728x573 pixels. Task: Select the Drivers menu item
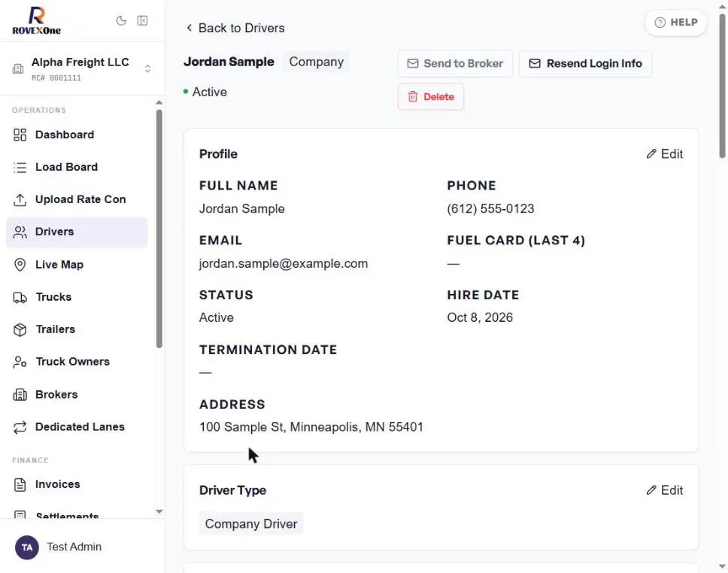77,232
